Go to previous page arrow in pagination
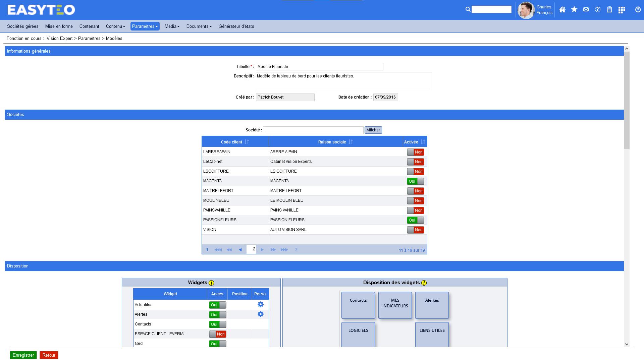 (240, 250)
